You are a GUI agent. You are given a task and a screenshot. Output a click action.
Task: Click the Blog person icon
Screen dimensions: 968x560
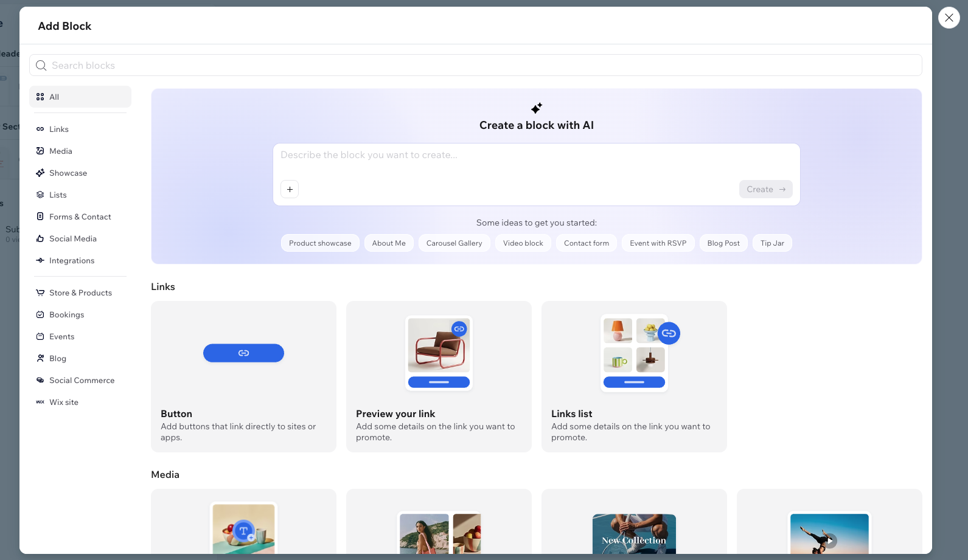[40, 358]
